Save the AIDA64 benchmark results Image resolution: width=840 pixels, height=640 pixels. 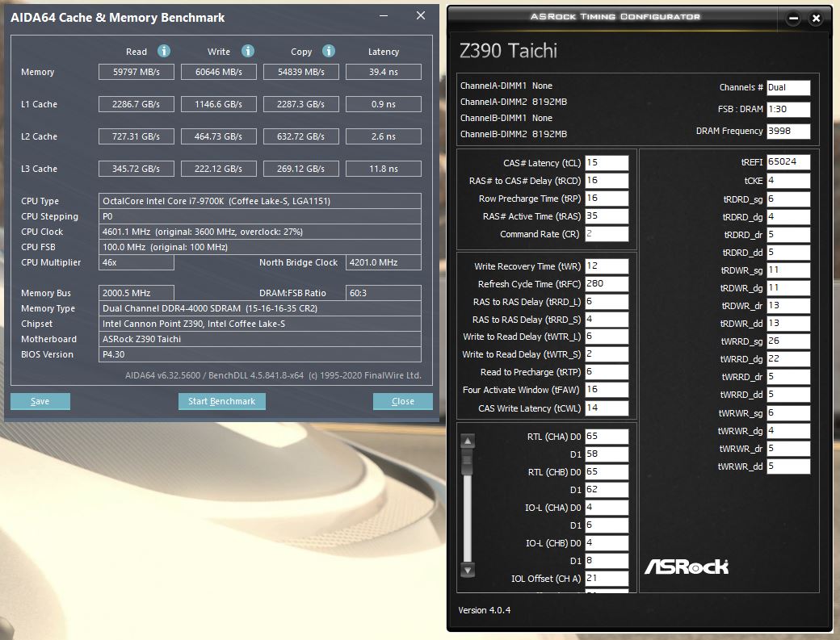tap(40, 401)
